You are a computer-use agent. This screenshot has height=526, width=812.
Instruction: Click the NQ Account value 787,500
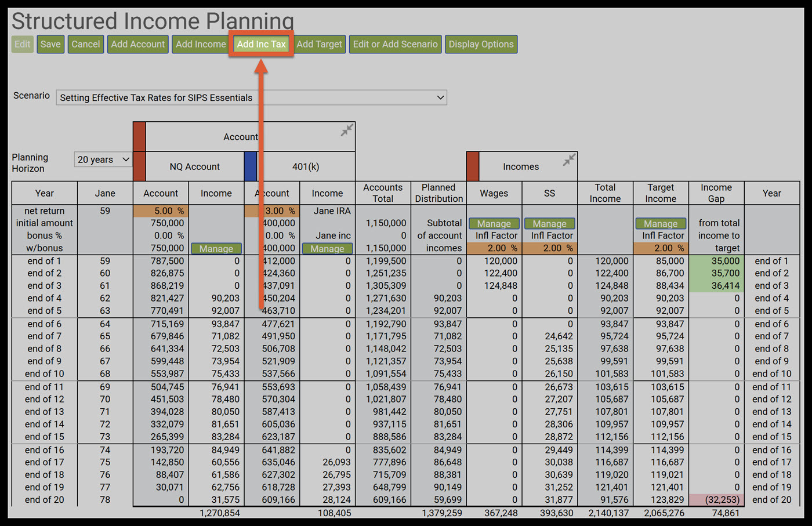(x=168, y=261)
